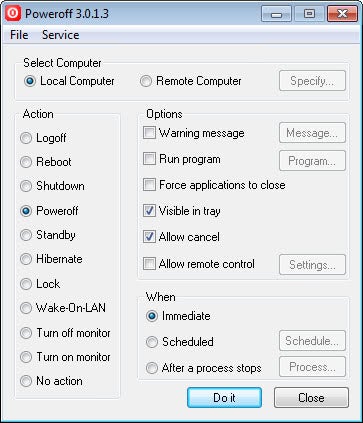This screenshot has width=363, height=423.
Task: Click the Close button at bottom
Action: point(311,397)
